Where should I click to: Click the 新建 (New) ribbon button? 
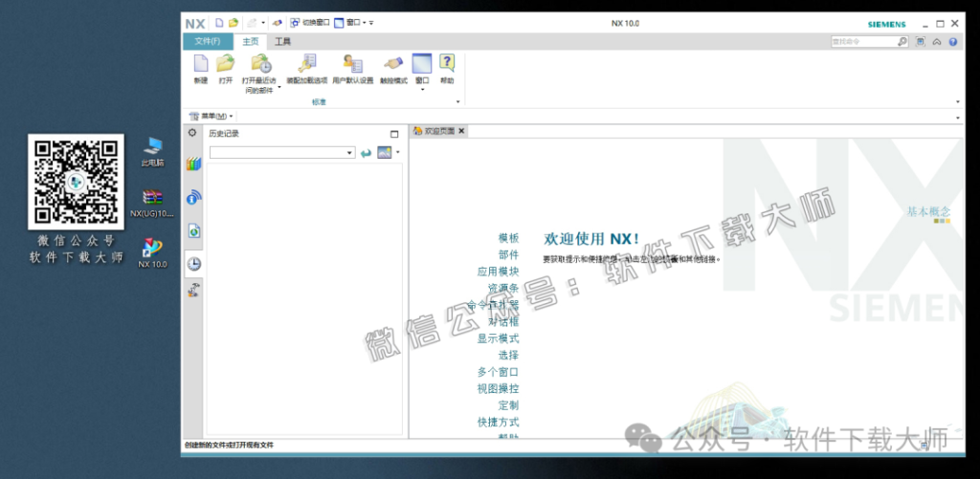201,70
